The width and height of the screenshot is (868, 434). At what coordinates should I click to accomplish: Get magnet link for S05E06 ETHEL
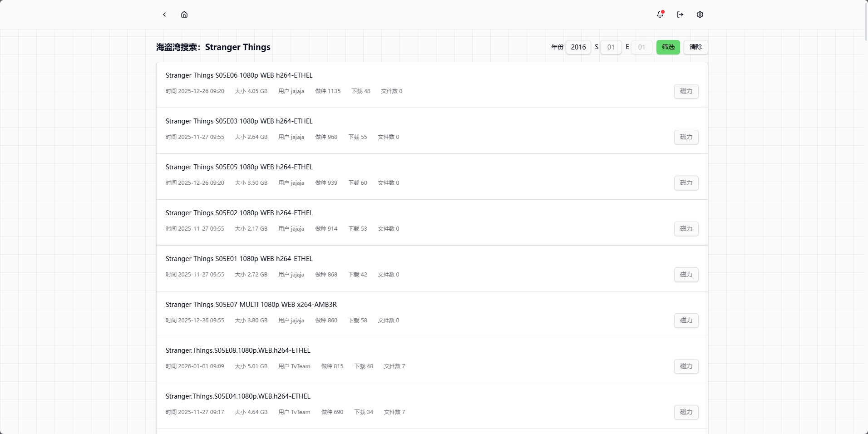(x=686, y=91)
